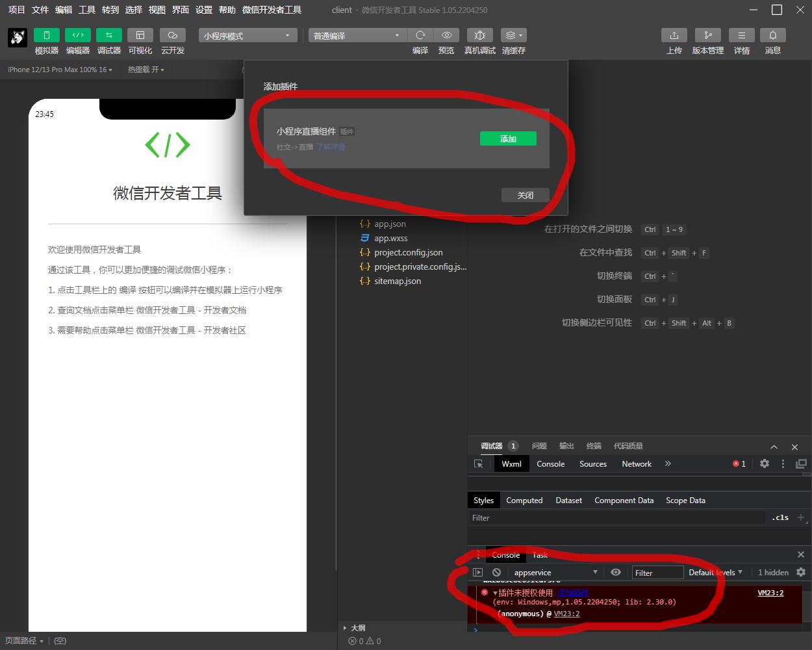Switch to the Task tab in the drawer
Screen dimensions: 812x650
(x=540, y=554)
